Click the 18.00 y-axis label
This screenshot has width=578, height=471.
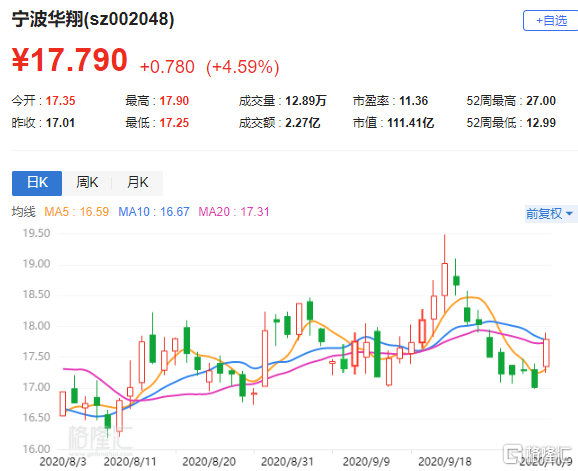[x=36, y=326]
